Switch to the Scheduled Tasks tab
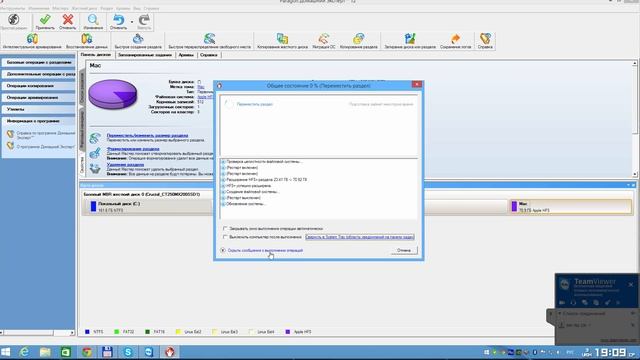Screen dimensions: 640x360 coord(144,55)
